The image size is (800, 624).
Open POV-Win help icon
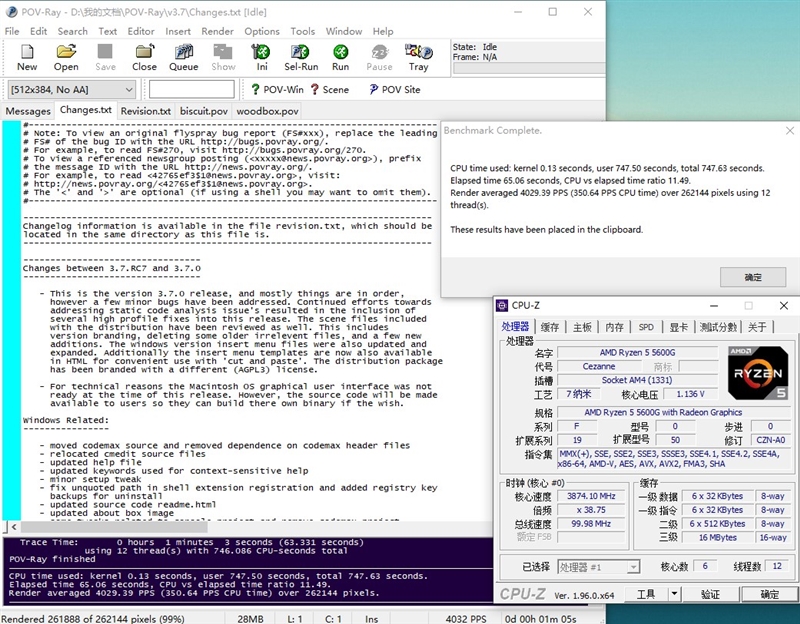(255, 89)
